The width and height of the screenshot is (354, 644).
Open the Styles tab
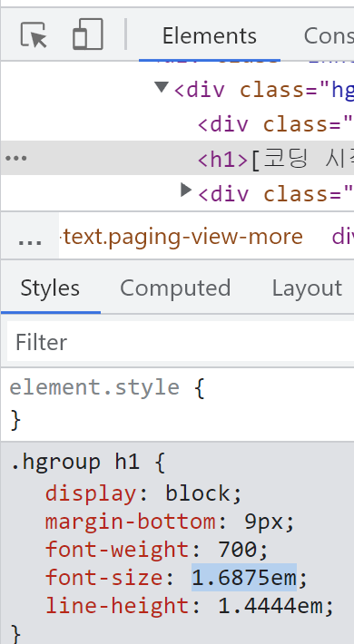coord(50,288)
